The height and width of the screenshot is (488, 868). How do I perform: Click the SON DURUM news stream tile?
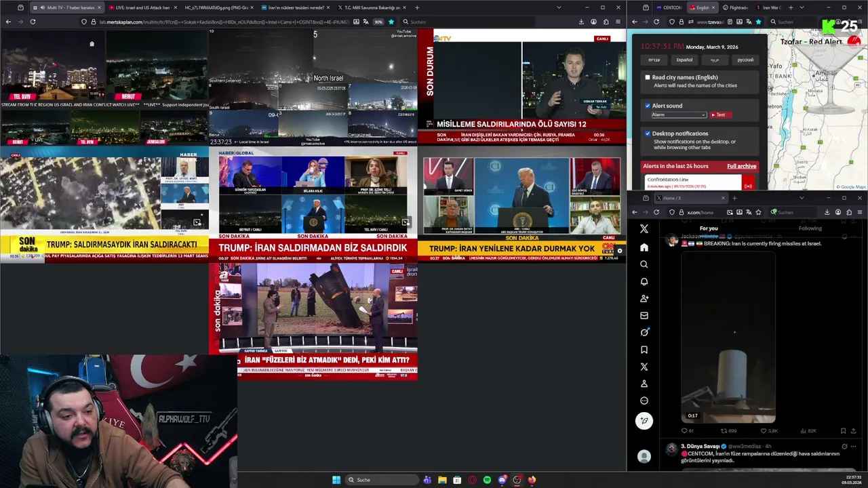click(x=521, y=87)
